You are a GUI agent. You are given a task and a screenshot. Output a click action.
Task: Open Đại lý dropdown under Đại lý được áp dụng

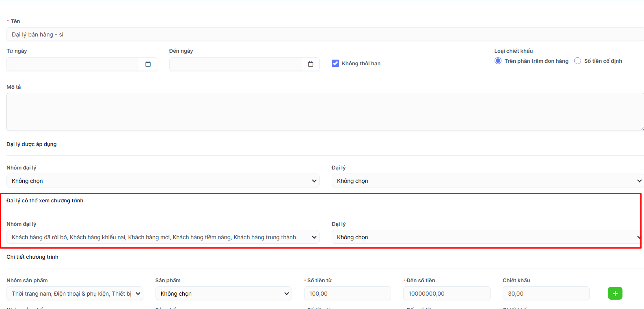tap(487, 181)
